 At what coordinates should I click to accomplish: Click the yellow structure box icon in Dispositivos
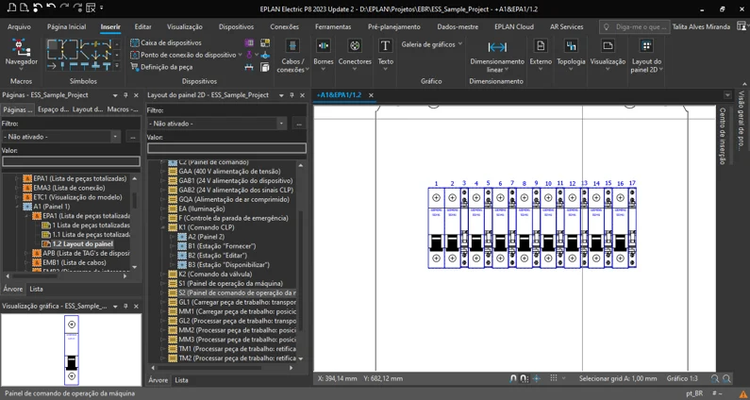coord(265,43)
